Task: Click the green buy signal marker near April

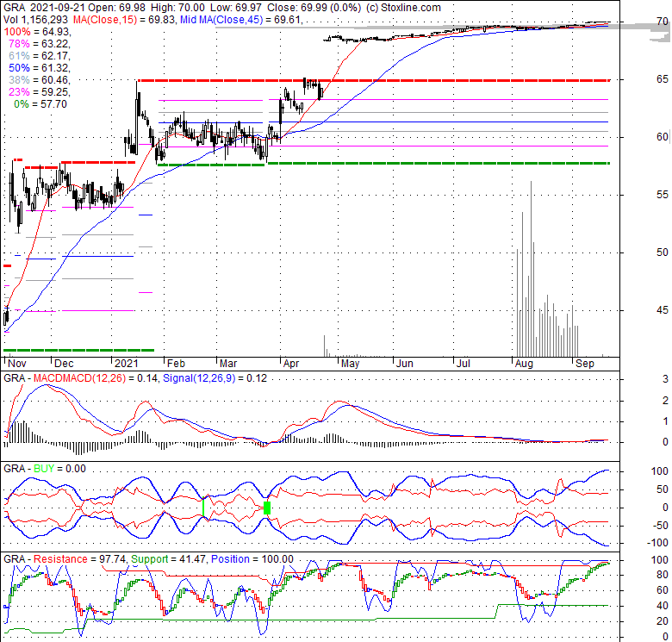Action: click(267, 508)
